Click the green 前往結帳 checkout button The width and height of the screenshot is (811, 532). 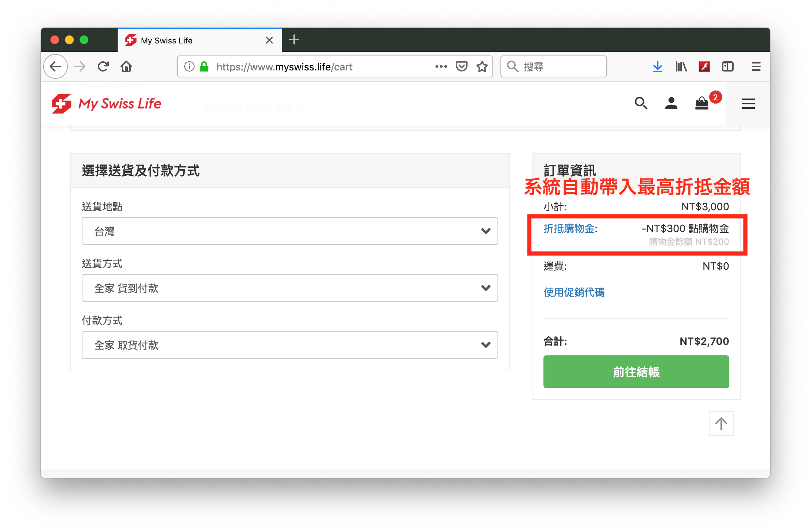[x=636, y=372]
